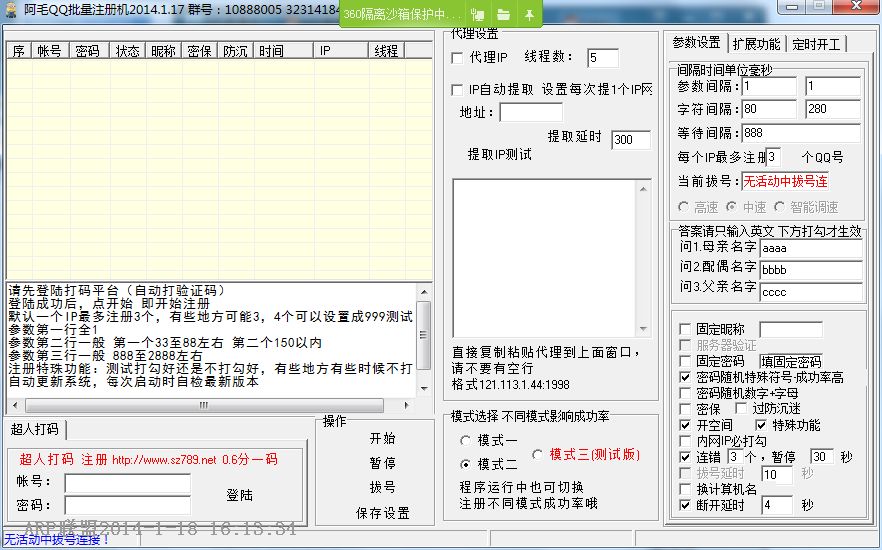Click the 线程 column header
This screenshot has width=882, height=550.
pos(386,51)
